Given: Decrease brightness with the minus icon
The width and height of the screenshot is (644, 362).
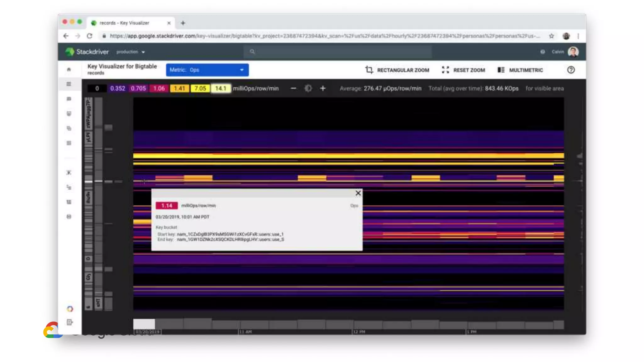Looking at the screenshot, I should point(293,89).
